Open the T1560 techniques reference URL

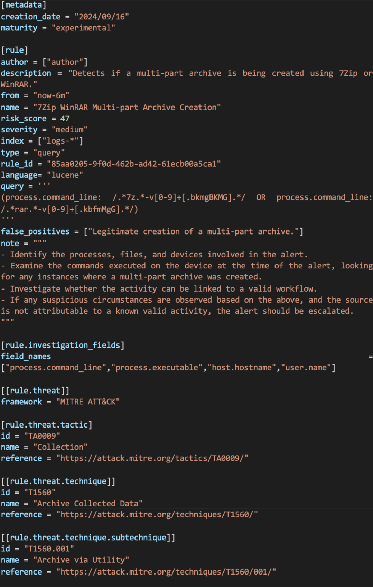(157, 515)
